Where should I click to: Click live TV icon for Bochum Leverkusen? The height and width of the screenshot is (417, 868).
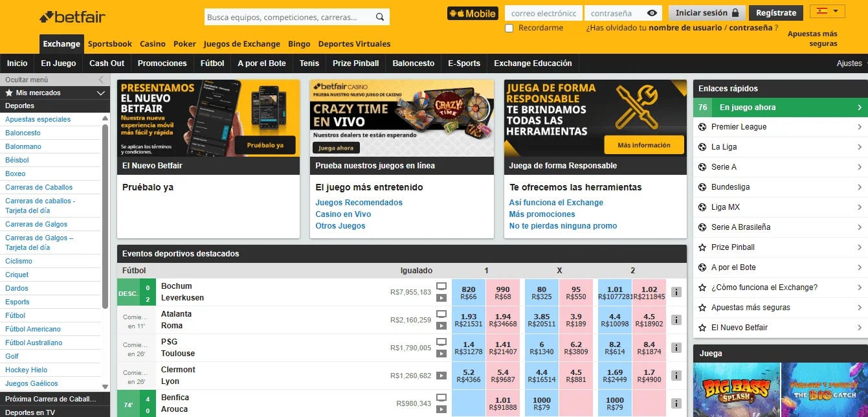coord(441,286)
